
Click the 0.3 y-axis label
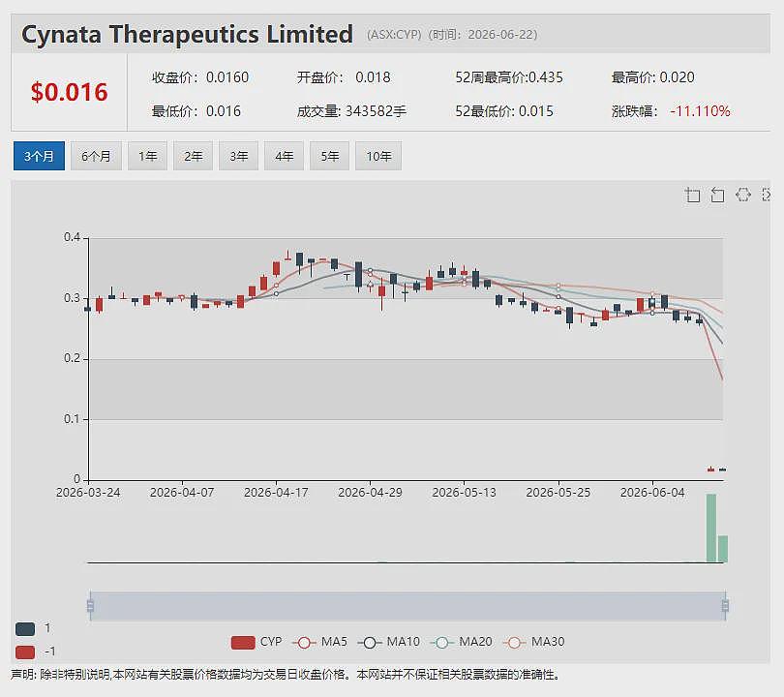tap(72, 298)
